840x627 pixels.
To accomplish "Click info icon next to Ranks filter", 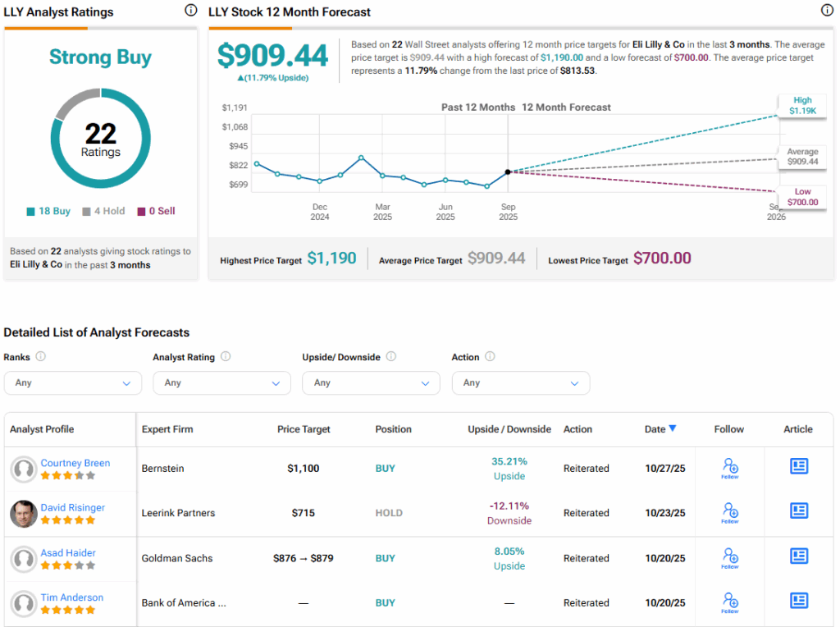I will (41, 357).
